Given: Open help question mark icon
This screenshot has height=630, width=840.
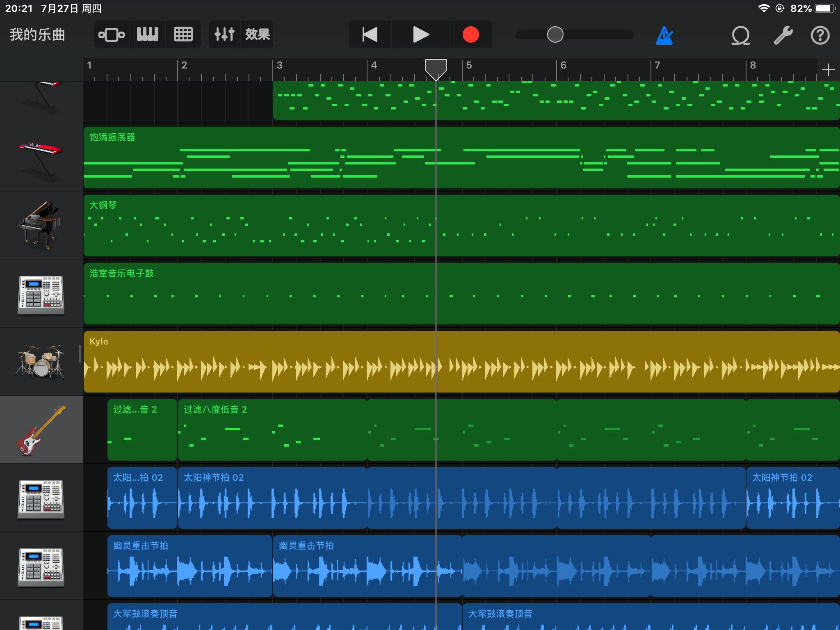Looking at the screenshot, I should click(820, 35).
